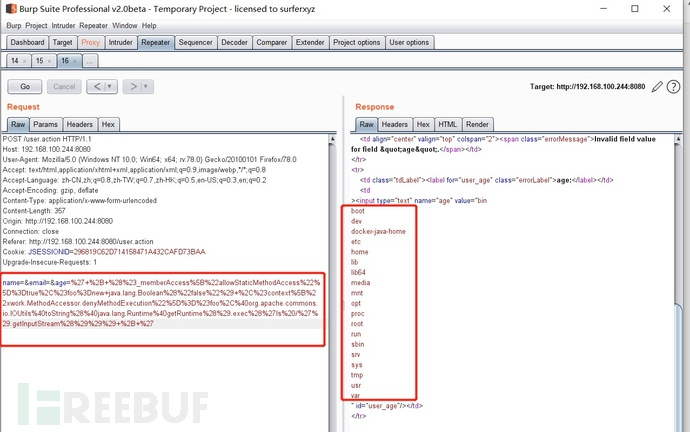Select Response HTML view tab
The width and height of the screenshot is (690, 432).
point(448,124)
